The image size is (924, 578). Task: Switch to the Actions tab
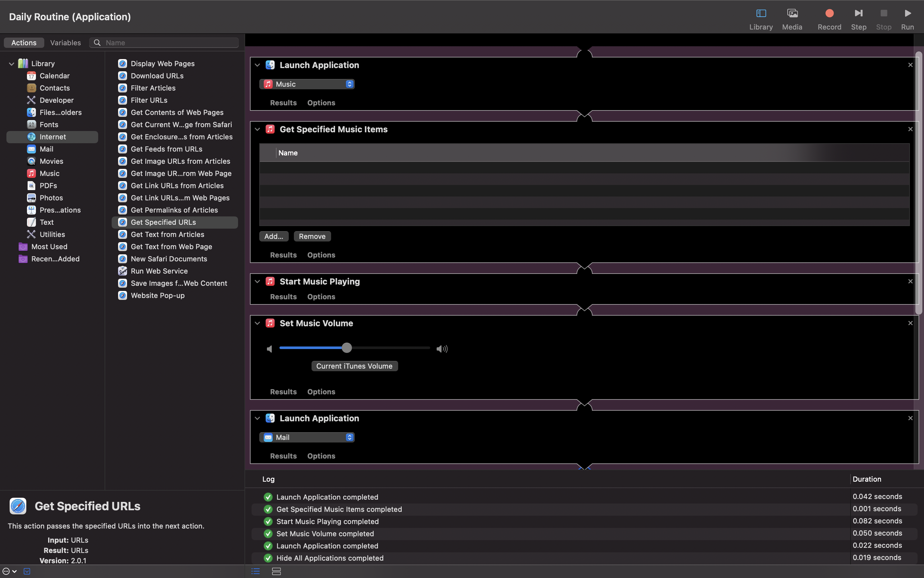coord(24,43)
